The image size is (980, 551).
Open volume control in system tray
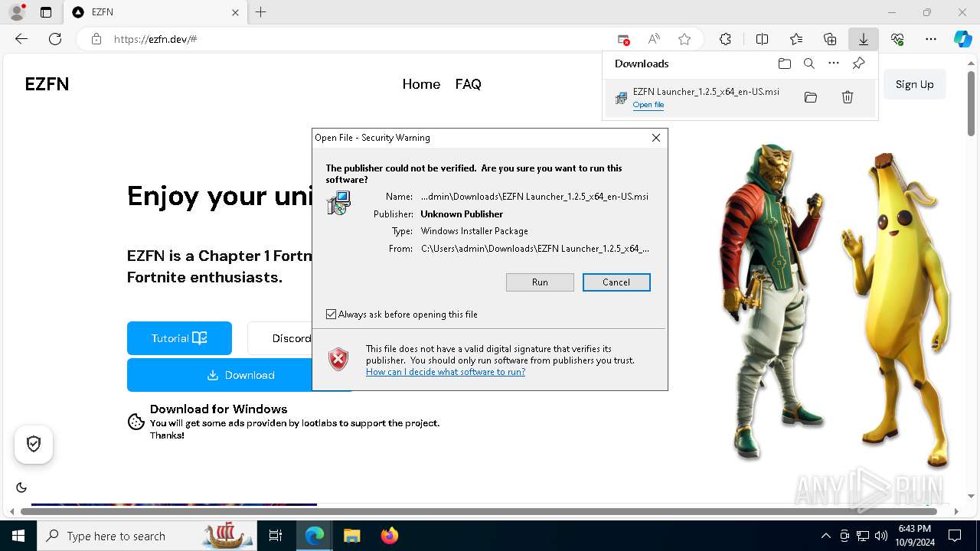tap(881, 536)
